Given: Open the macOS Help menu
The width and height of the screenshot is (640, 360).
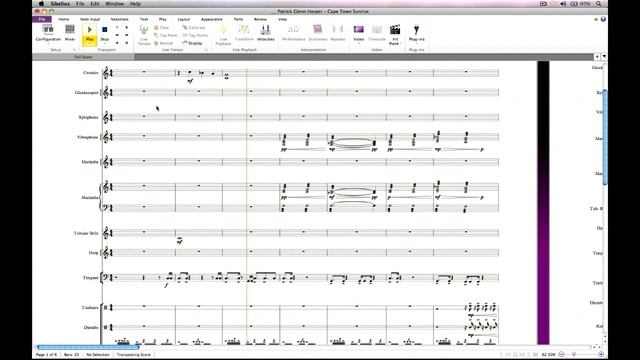Looking at the screenshot, I should click(135, 4).
